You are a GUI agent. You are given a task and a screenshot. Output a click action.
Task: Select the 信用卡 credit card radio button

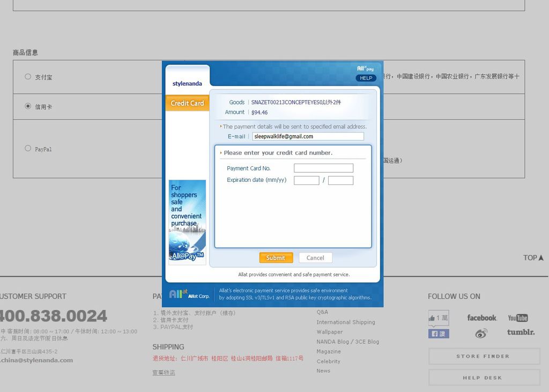[x=28, y=106]
